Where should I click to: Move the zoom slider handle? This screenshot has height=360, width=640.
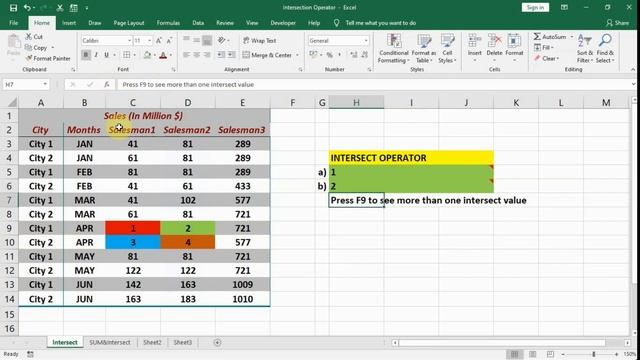tap(594, 354)
